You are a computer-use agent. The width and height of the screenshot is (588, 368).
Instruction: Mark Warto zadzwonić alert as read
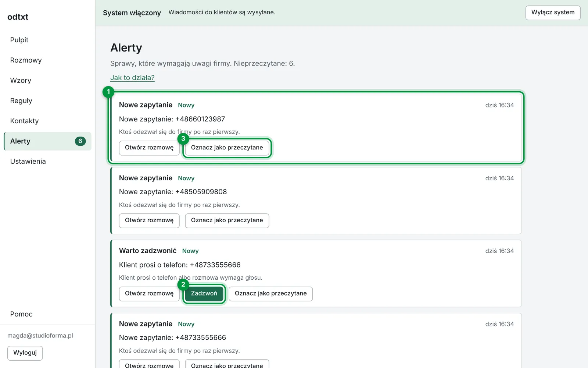tap(271, 294)
